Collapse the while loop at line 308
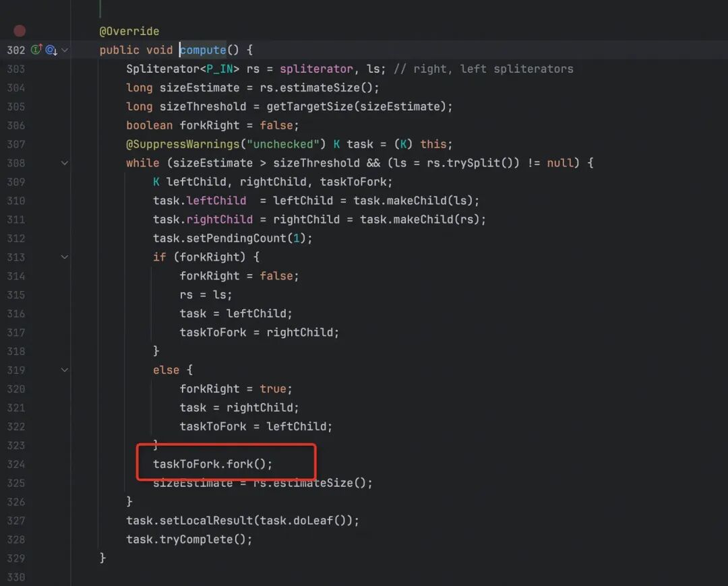 (x=65, y=163)
